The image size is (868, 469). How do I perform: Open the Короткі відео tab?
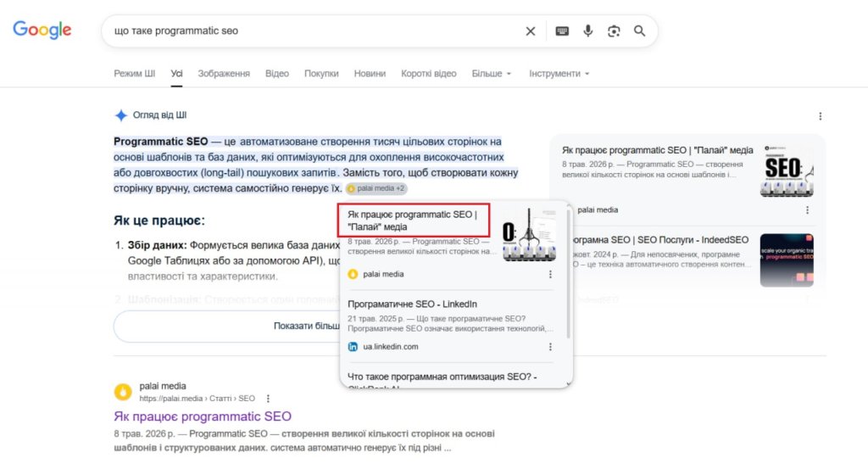point(428,74)
